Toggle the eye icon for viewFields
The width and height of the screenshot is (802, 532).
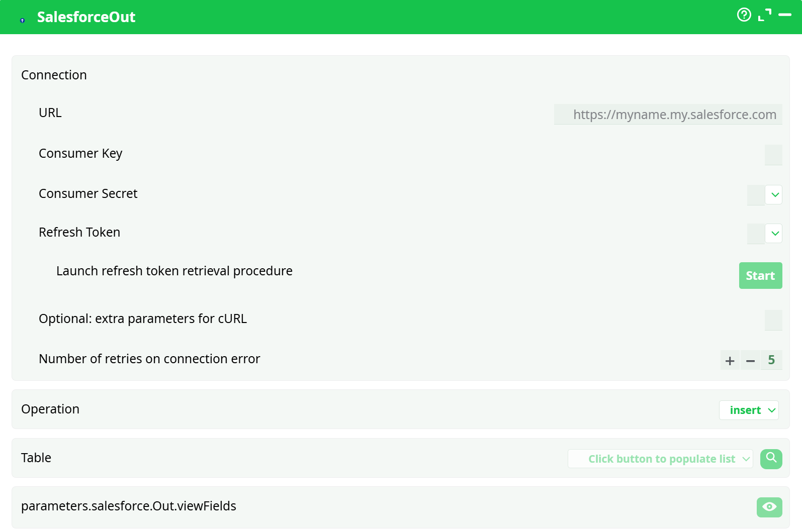pyautogui.click(x=769, y=507)
